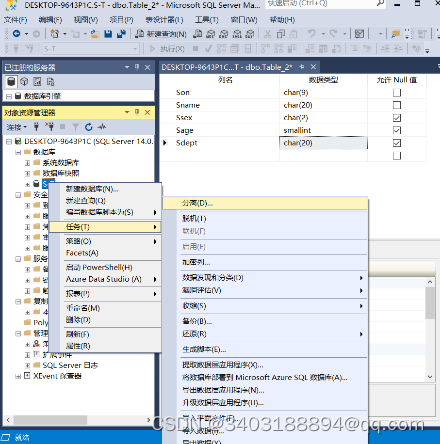Click the Sdept data type cell char(20)
The width and height of the screenshot is (440, 444).
coord(323,143)
